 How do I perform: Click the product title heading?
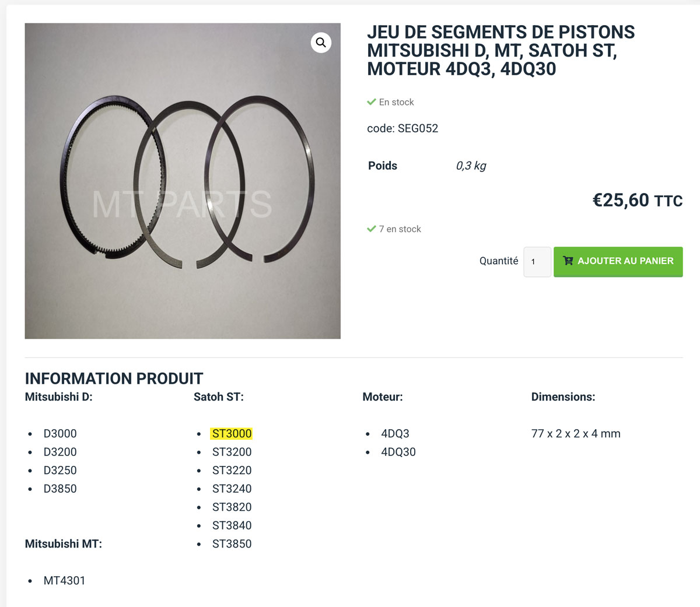[501, 50]
